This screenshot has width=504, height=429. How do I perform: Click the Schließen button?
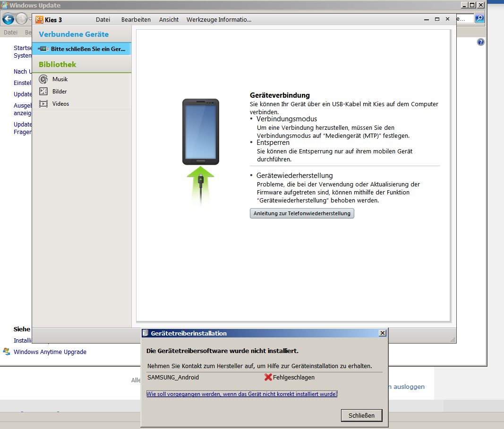click(362, 415)
